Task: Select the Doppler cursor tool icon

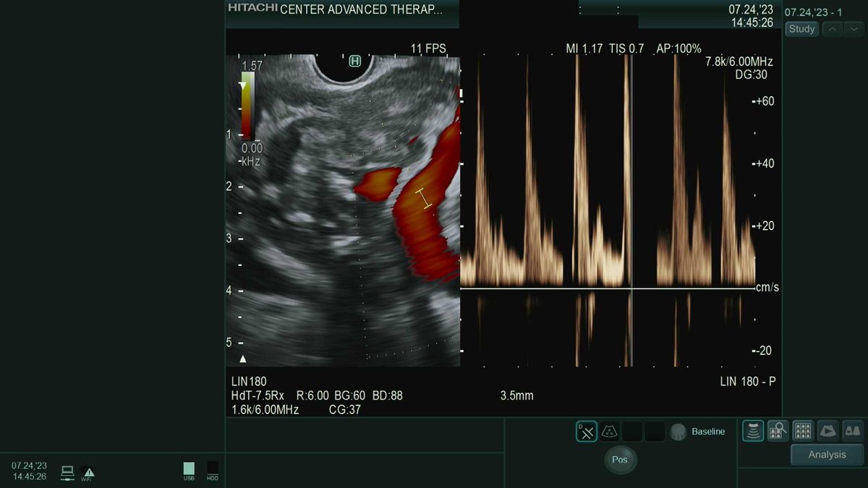Action: click(587, 432)
